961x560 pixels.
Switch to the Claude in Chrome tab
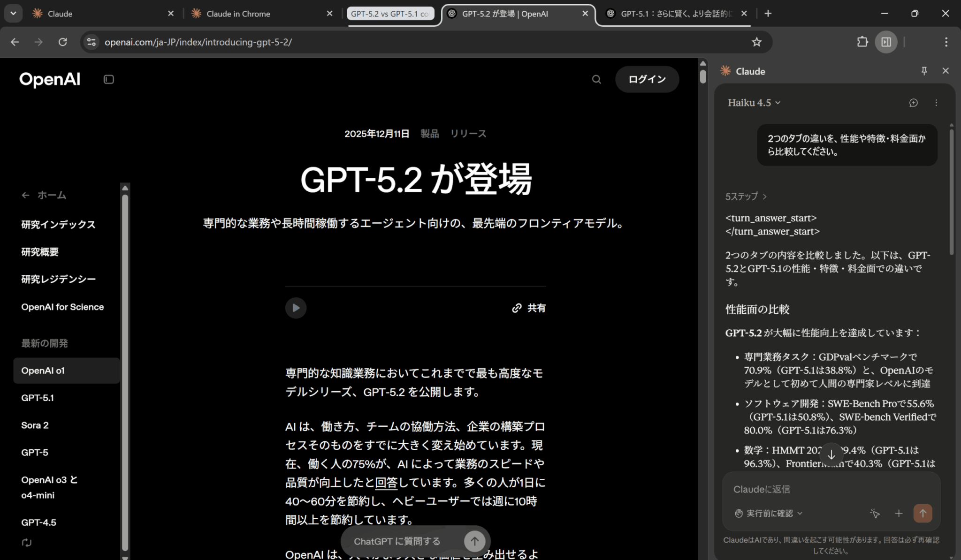tap(238, 14)
